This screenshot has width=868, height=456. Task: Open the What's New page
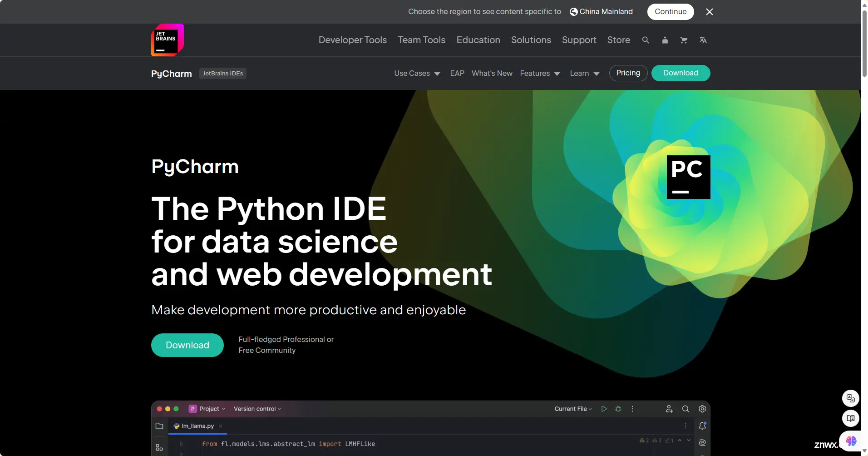tap(492, 73)
